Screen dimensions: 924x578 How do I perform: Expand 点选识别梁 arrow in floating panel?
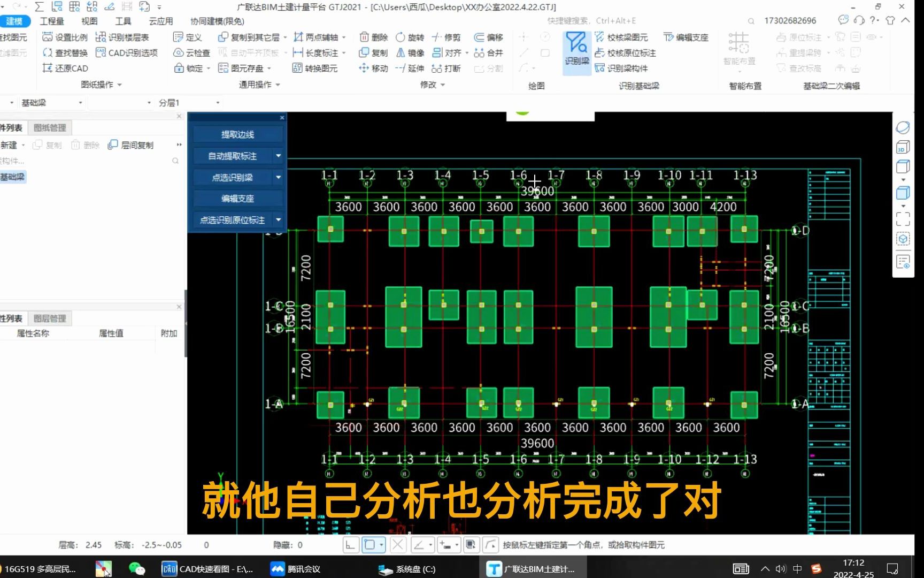click(278, 177)
